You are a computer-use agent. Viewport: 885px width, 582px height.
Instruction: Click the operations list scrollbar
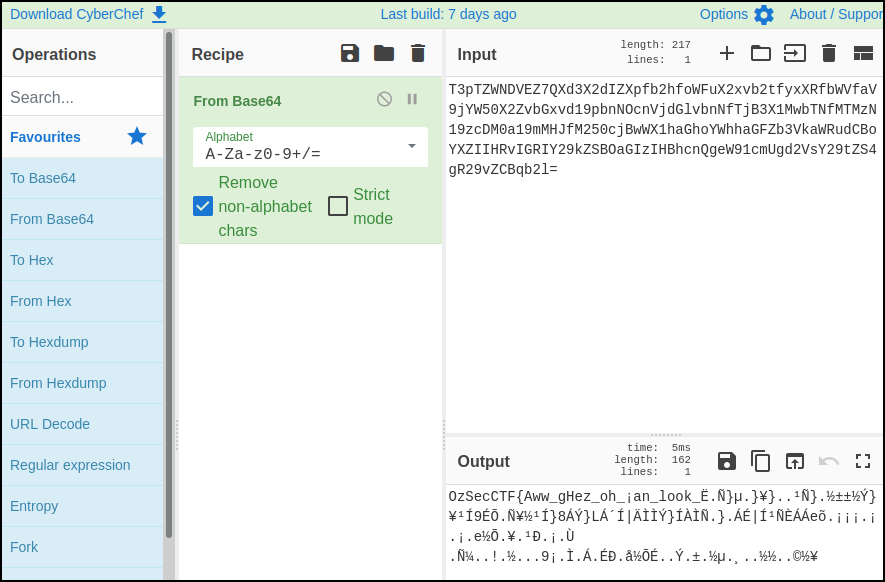point(169,284)
